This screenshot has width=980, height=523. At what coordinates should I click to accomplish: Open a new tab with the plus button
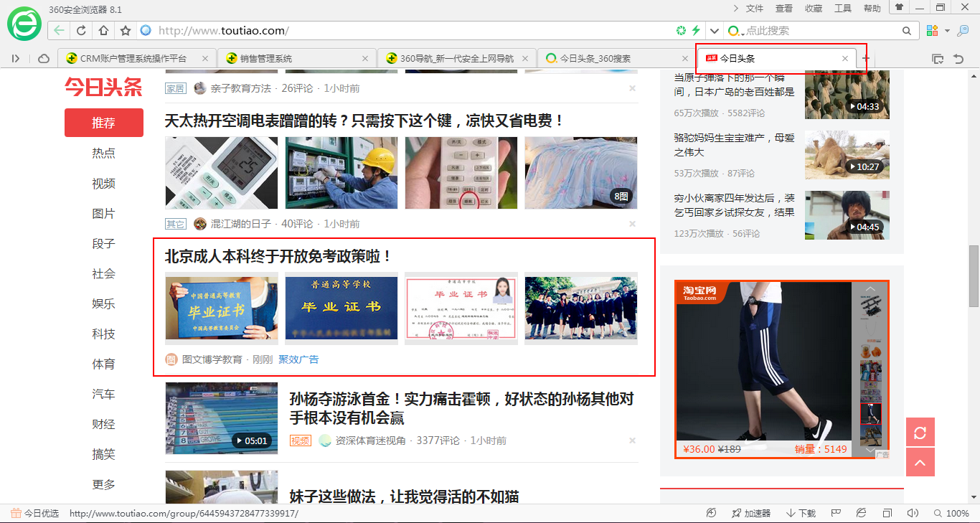click(865, 57)
